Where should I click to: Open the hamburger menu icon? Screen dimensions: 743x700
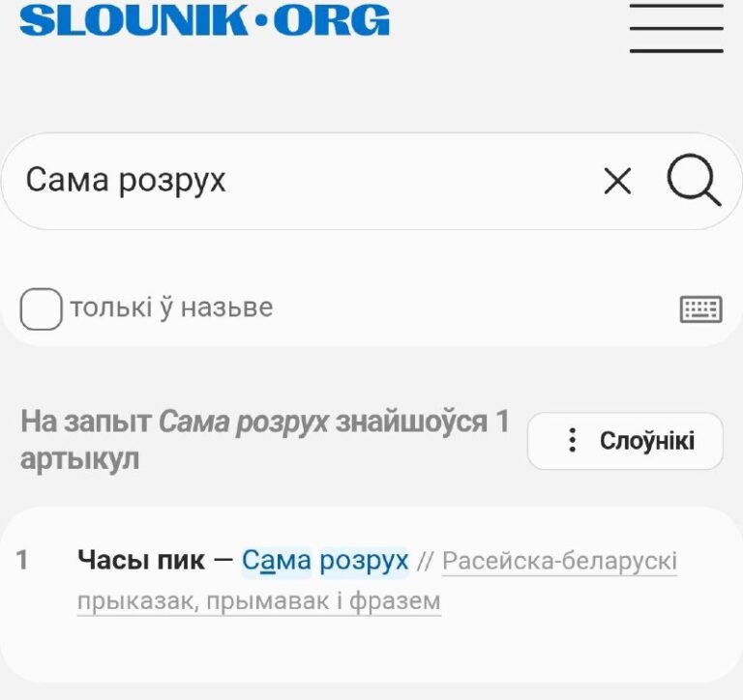676,27
